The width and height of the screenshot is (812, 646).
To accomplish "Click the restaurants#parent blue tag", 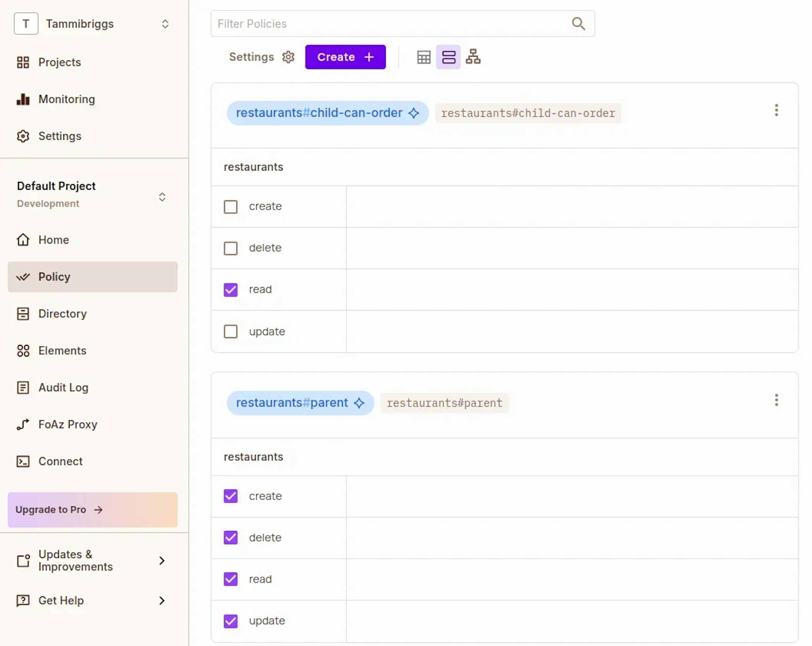I will point(300,403).
